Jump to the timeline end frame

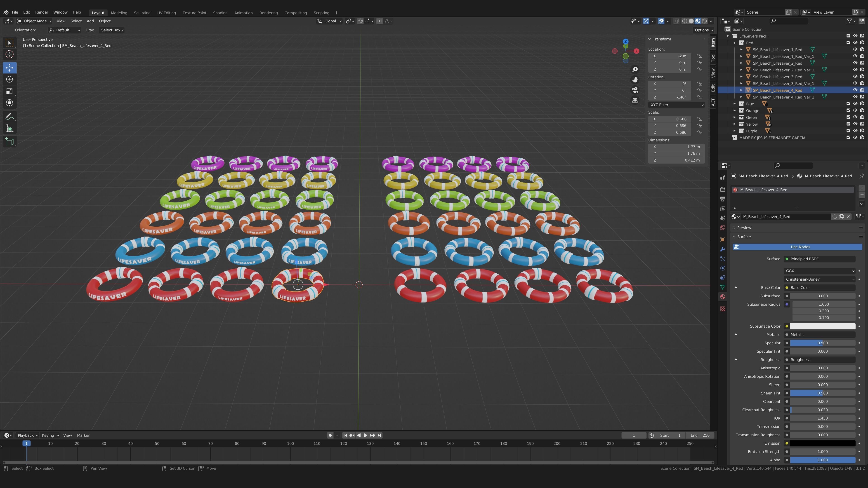click(x=380, y=435)
